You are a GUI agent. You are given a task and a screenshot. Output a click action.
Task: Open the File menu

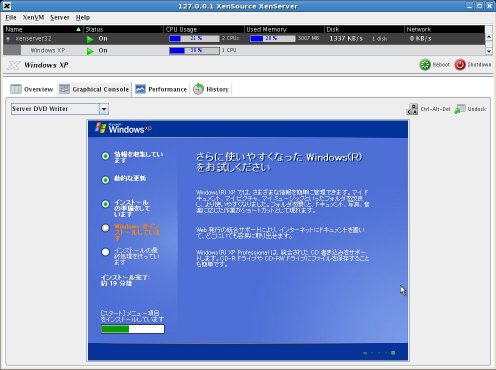[11, 17]
